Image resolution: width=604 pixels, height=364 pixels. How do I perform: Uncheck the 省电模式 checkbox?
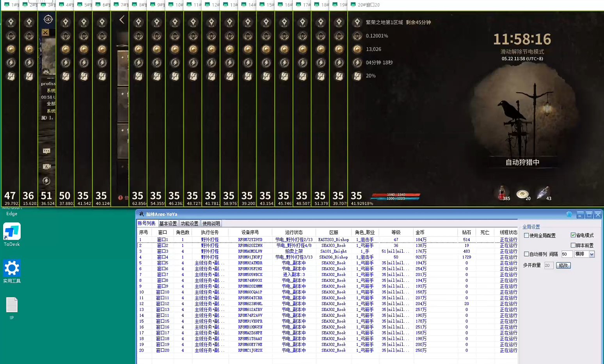[573, 235]
